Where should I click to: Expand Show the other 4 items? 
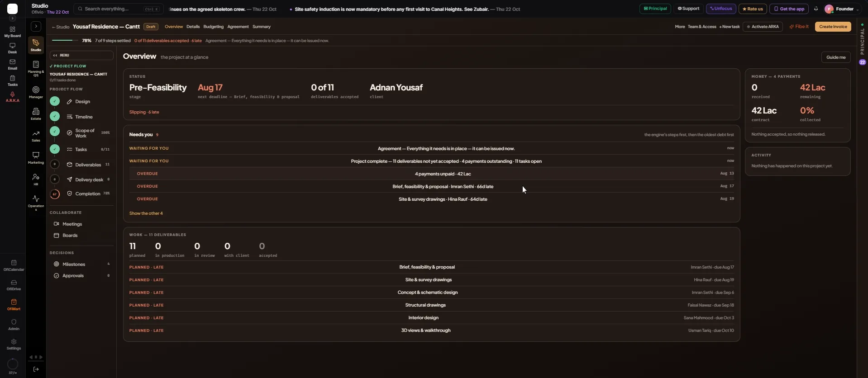146,213
